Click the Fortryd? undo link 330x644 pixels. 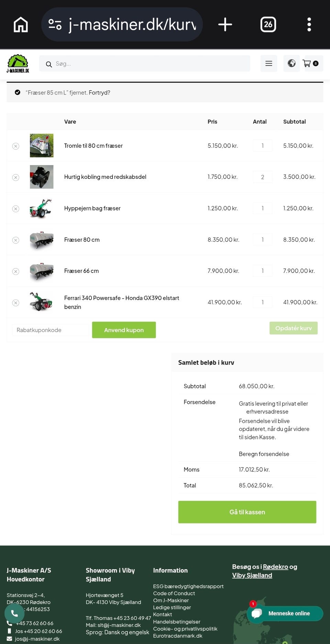pos(99,93)
